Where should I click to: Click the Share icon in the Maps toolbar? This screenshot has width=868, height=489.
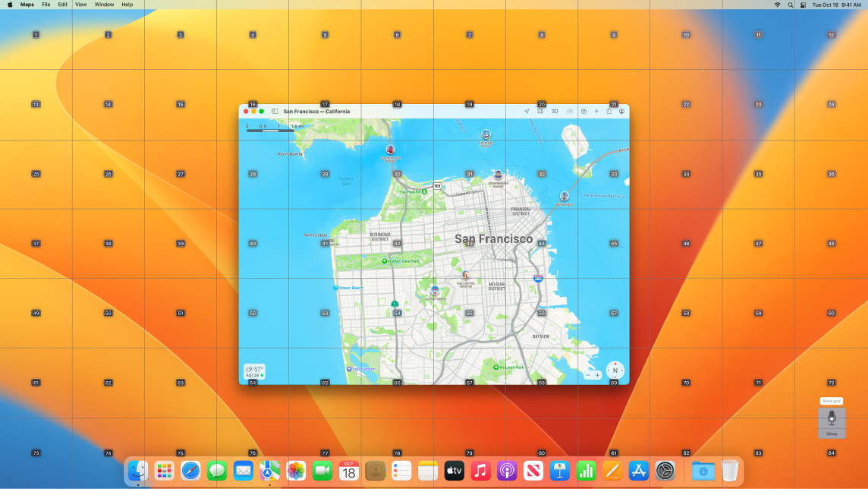[x=609, y=111]
